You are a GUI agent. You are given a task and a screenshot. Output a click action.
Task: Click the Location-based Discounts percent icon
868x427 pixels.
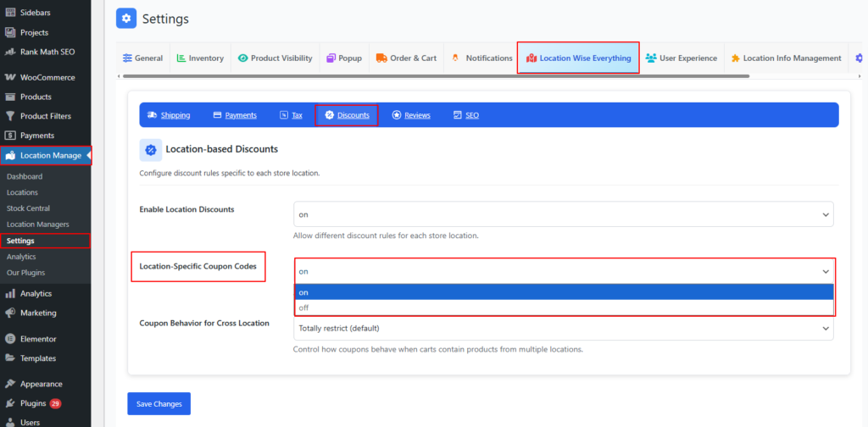tap(150, 150)
